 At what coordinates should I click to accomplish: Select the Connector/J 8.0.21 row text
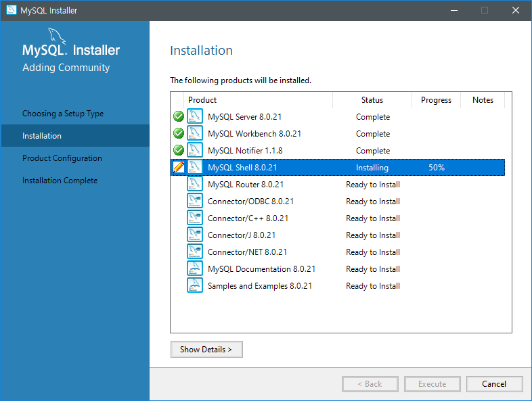(x=242, y=235)
